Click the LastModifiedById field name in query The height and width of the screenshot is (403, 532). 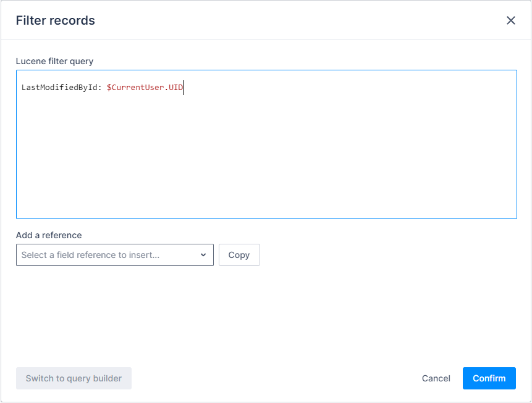coord(59,88)
